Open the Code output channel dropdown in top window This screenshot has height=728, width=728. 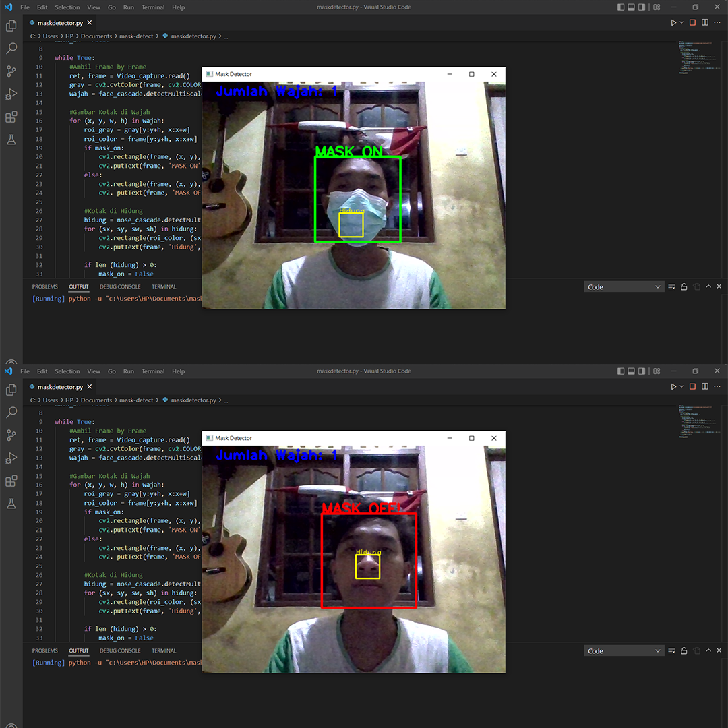(x=624, y=287)
